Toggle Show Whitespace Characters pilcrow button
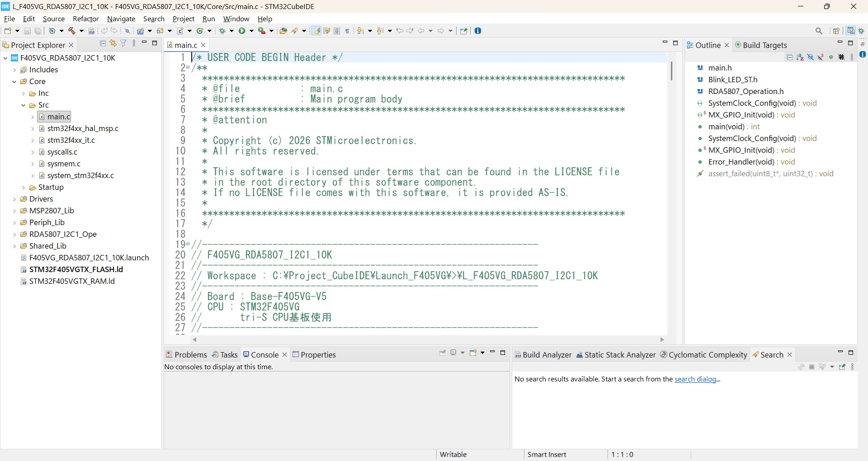This screenshot has width=868, height=461. pos(347,31)
